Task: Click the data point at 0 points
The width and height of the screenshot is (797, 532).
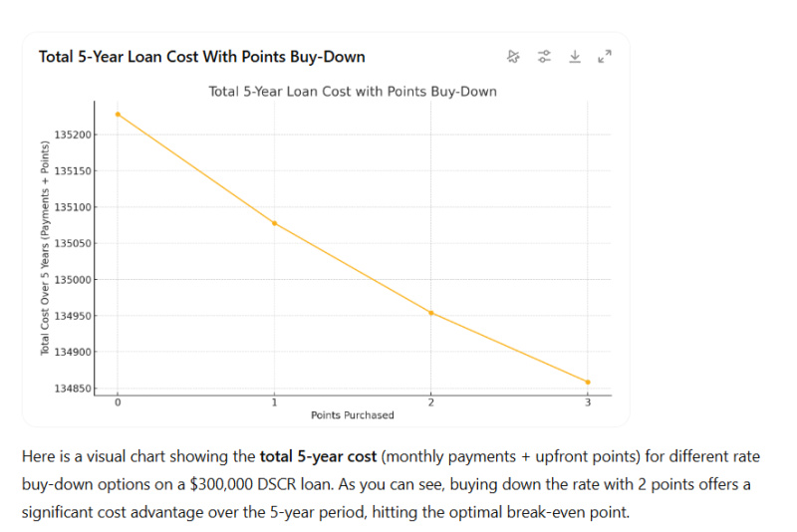Action: pos(118,115)
